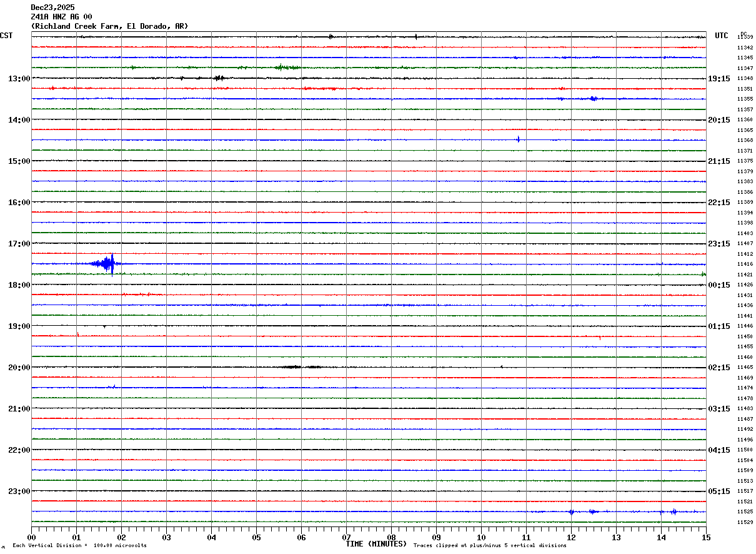Click the Dec23,2025 date header
This screenshot has width=756, height=554.
52,8
